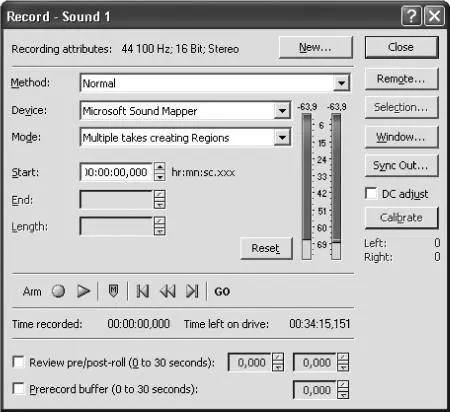
Task: Click the Play triangle button
Action: click(x=83, y=291)
